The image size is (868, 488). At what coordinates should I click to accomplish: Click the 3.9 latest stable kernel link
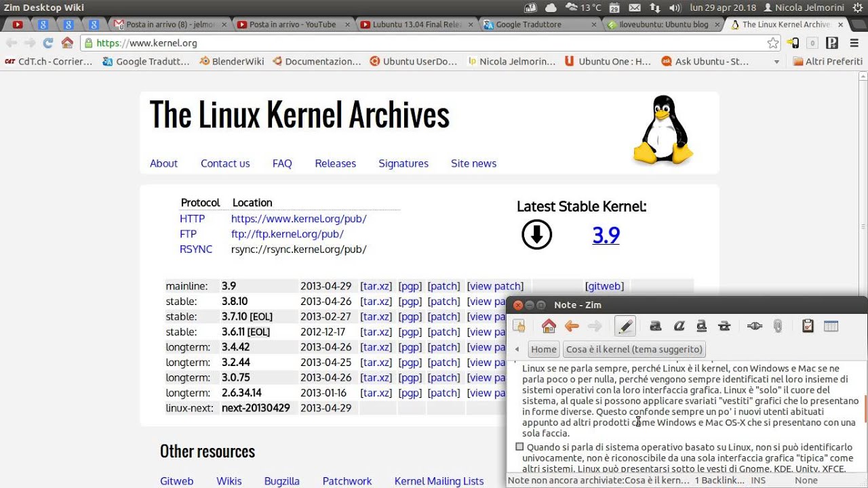[606, 235]
